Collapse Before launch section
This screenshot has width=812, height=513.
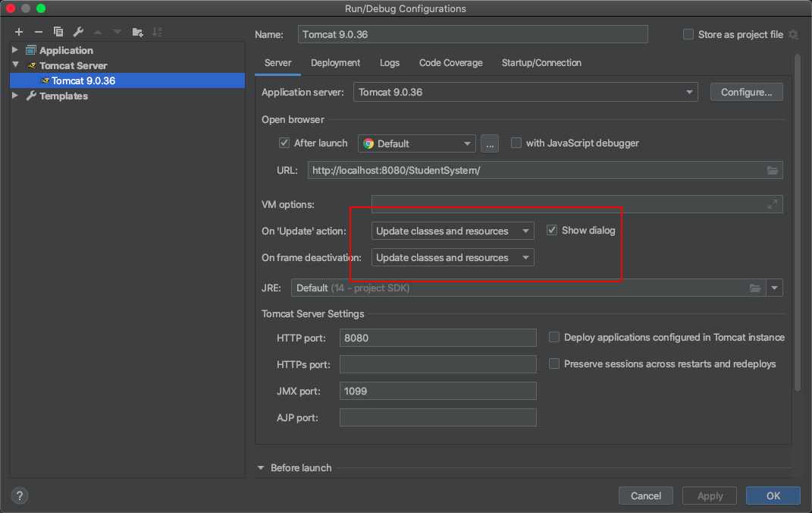(261, 468)
